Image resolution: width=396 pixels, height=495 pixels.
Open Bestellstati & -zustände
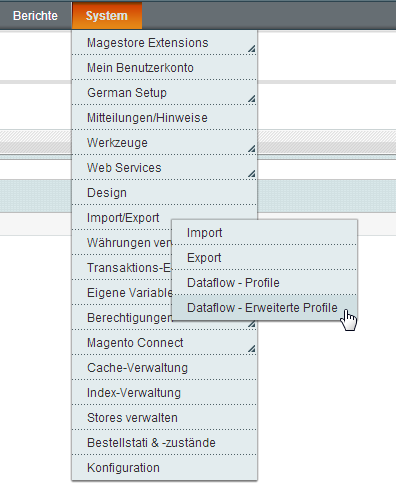point(164,443)
